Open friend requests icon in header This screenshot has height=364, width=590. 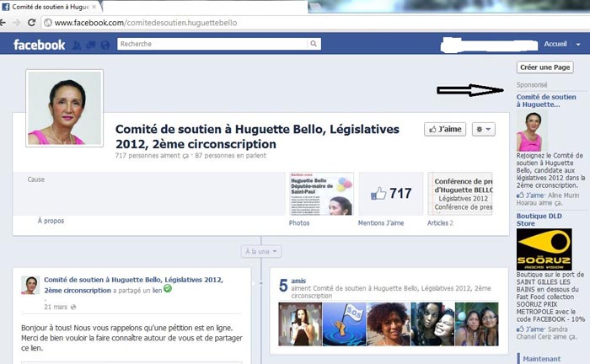(x=77, y=45)
